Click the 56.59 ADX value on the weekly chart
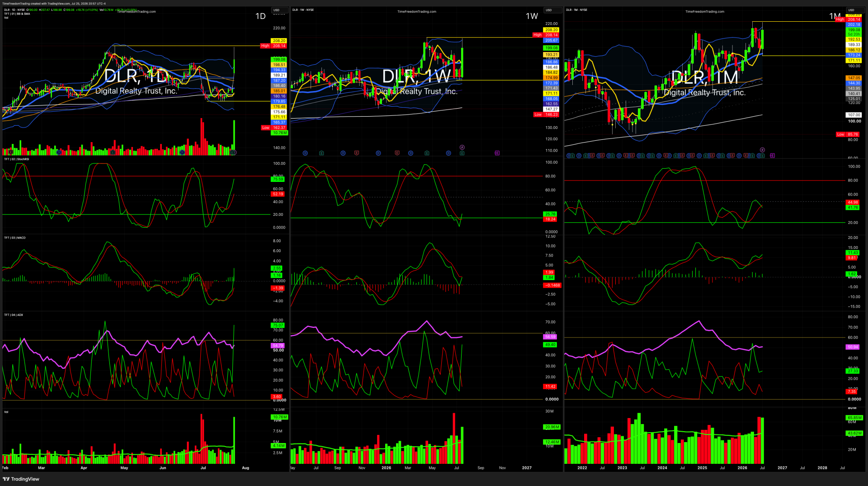Viewport: 868px width, 486px height. [x=550, y=337]
